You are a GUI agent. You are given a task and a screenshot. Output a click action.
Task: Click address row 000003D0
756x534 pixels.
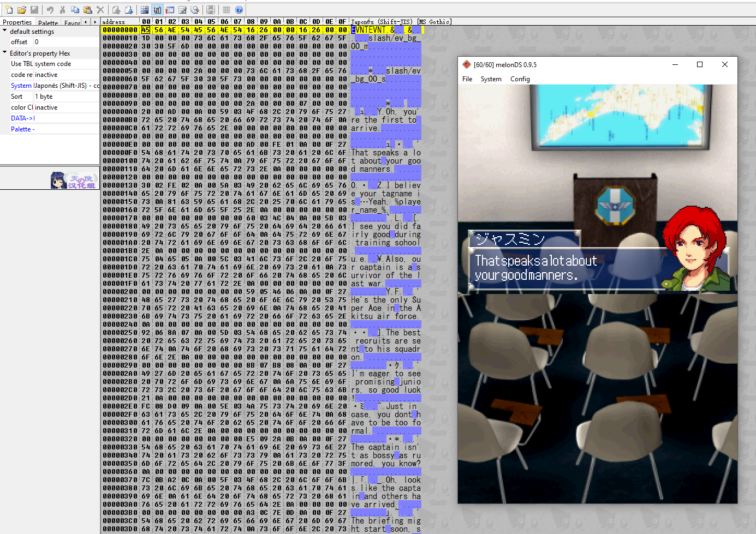(x=120, y=529)
